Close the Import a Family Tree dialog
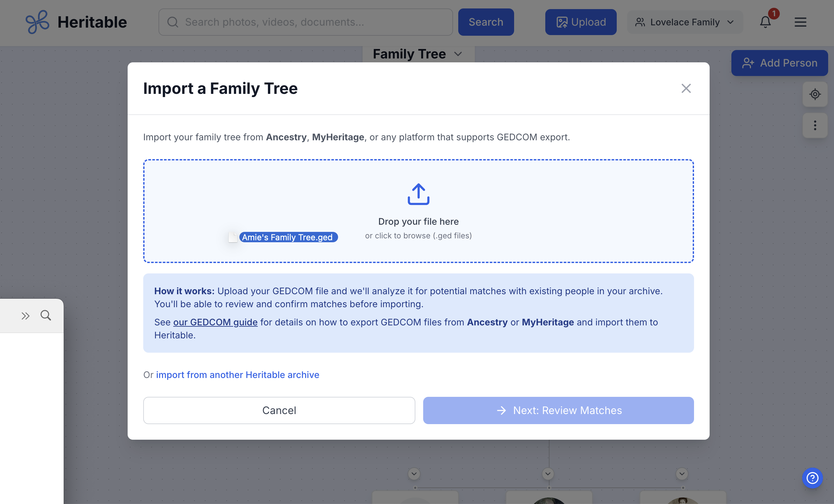This screenshot has width=834, height=504. click(x=686, y=88)
